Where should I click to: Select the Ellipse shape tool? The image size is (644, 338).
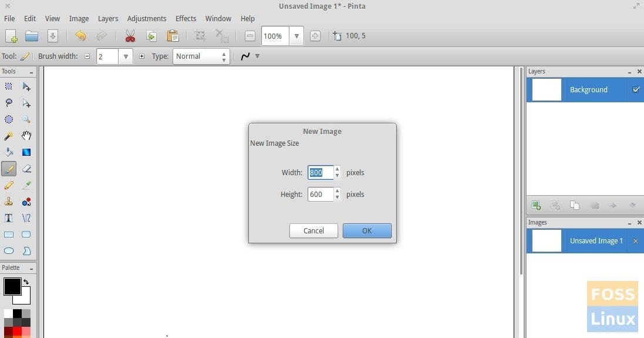point(9,251)
